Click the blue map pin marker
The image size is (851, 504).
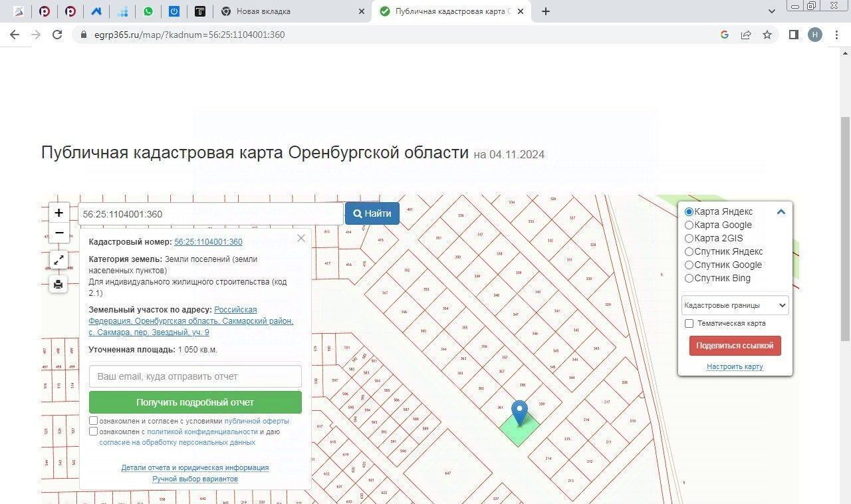tap(519, 412)
